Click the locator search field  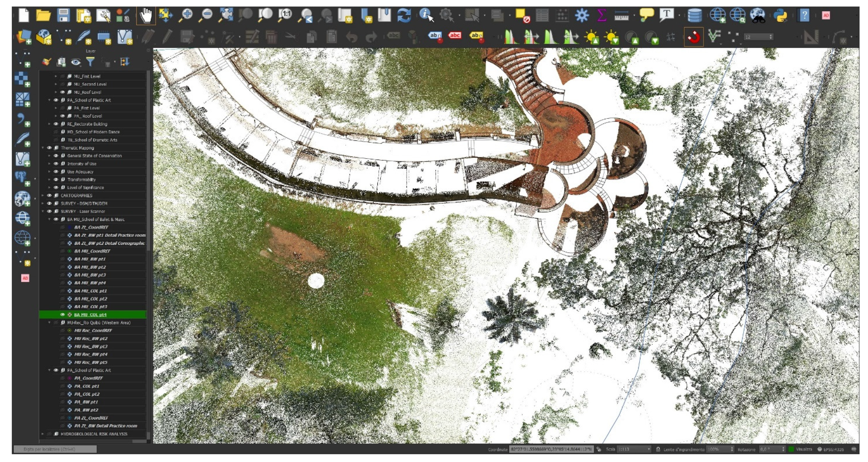point(55,450)
